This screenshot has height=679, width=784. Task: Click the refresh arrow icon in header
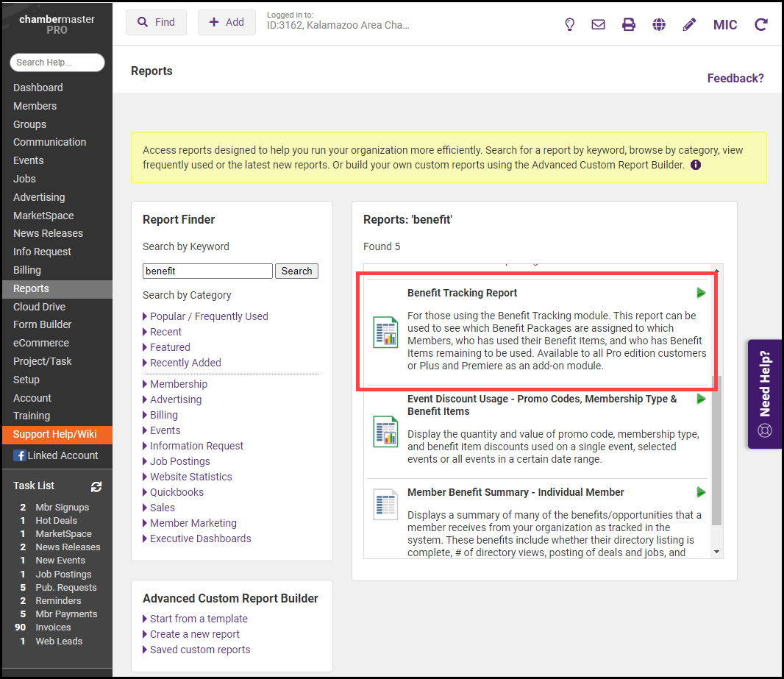tap(761, 24)
